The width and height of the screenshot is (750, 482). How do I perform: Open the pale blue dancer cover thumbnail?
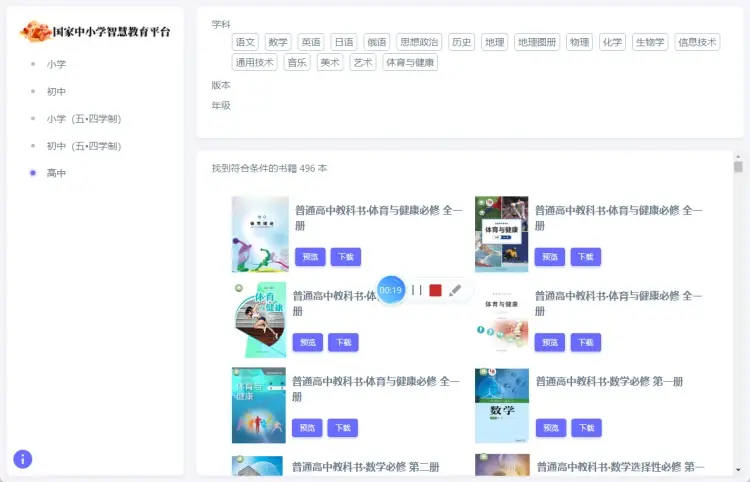pyautogui.click(x=260, y=234)
